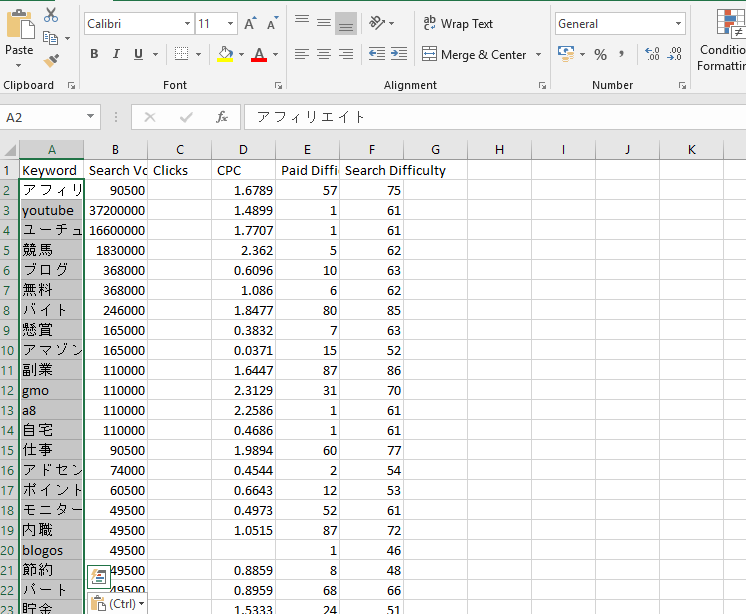Click the Keyword header cell
The image size is (746, 614).
pos(51,170)
